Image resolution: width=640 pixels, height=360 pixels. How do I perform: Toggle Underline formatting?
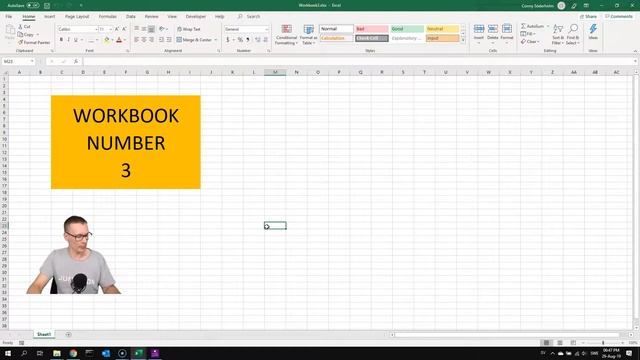pos(76,40)
